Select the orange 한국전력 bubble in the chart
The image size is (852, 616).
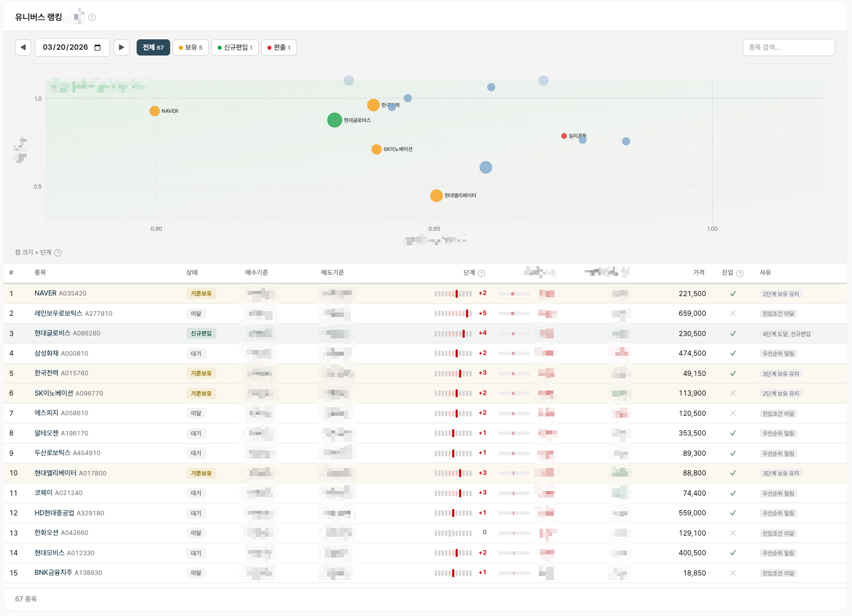click(x=373, y=105)
